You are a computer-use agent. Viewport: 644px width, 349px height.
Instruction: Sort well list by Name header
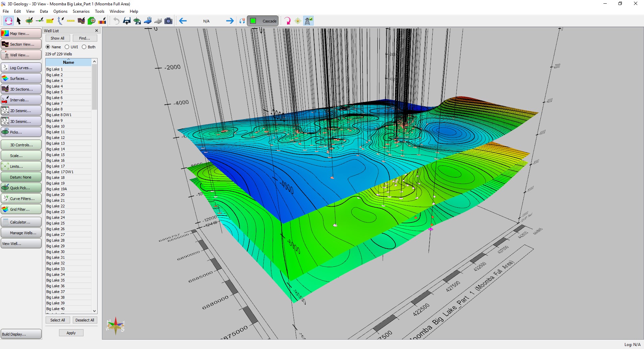click(68, 62)
